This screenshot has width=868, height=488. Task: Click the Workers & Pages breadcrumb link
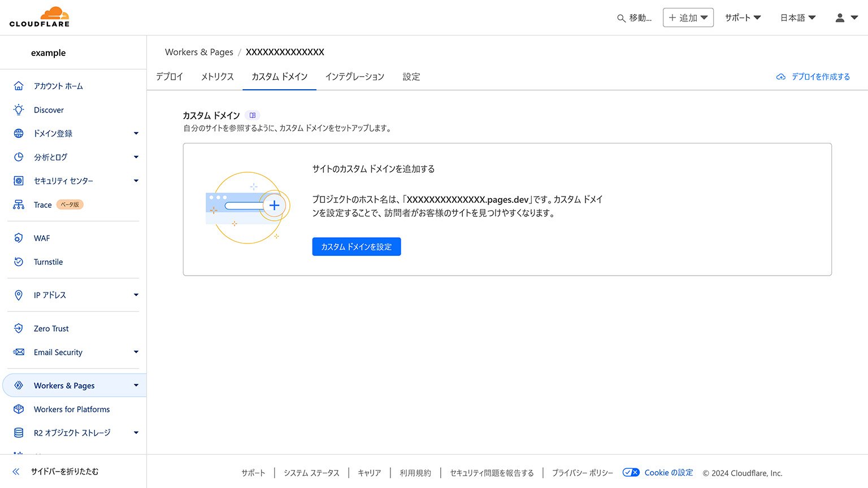pyautogui.click(x=199, y=52)
